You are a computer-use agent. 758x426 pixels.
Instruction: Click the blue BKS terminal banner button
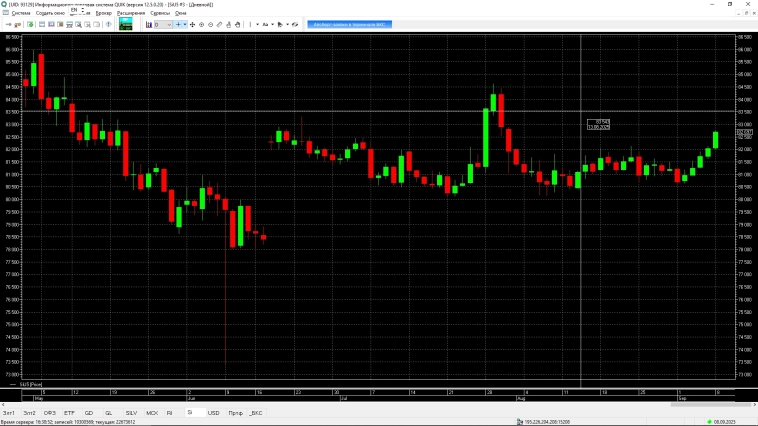[x=350, y=24]
